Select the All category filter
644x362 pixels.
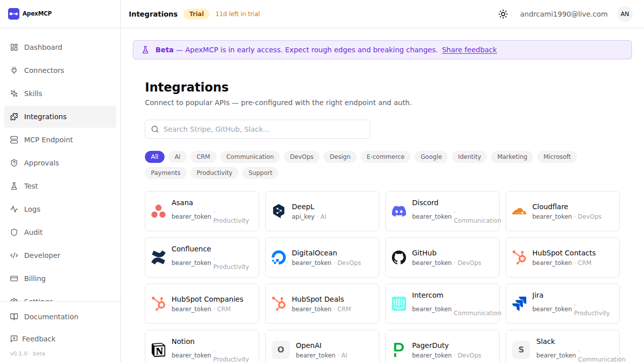pyautogui.click(x=154, y=157)
